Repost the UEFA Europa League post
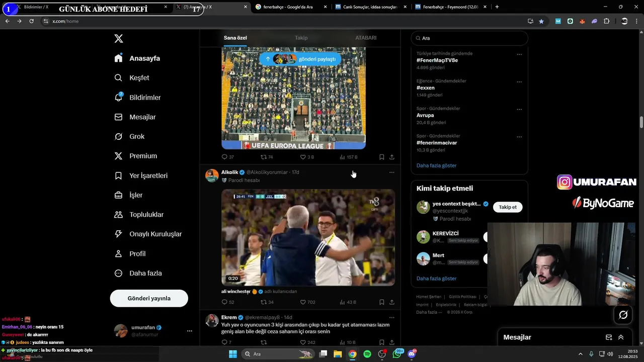The image size is (644, 362). click(x=267, y=157)
